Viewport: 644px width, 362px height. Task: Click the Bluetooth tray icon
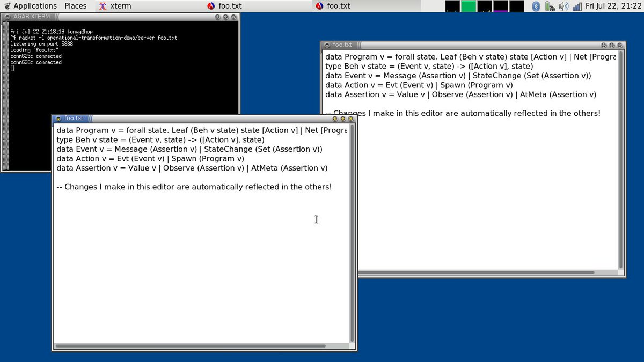(x=535, y=6)
